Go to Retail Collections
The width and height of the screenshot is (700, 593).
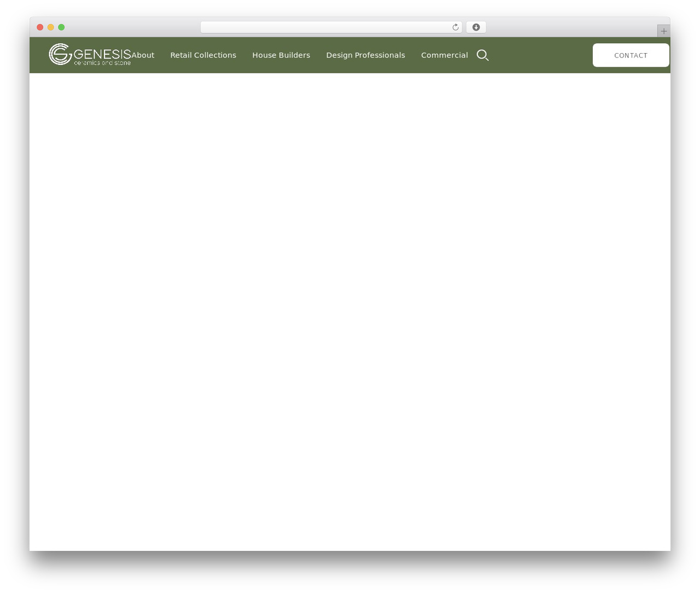click(x=203, y=55)
